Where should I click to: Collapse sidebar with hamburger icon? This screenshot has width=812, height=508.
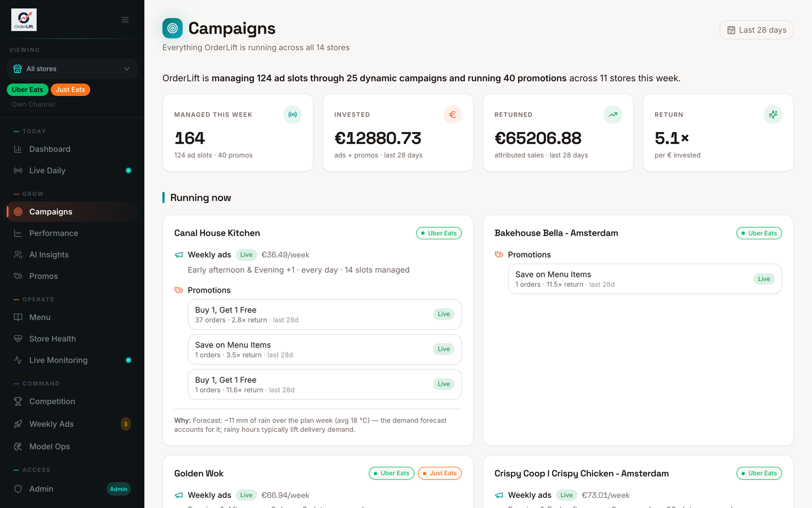125,20
